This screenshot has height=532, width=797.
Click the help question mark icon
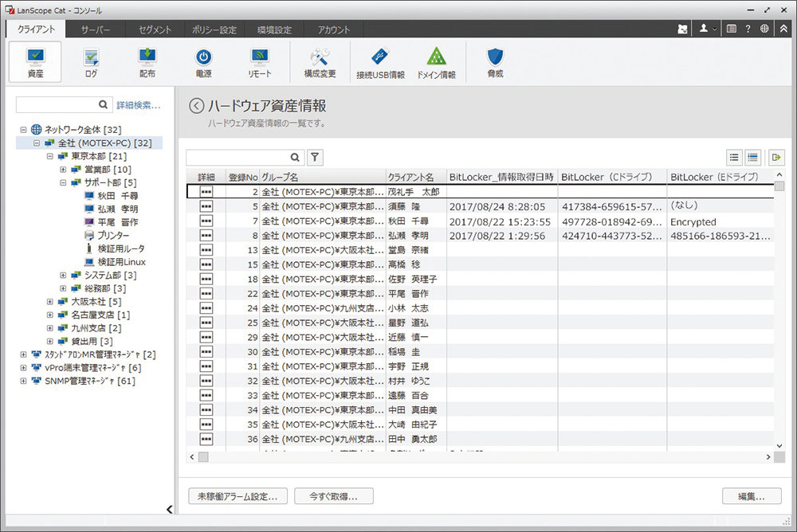click(748, 29)
